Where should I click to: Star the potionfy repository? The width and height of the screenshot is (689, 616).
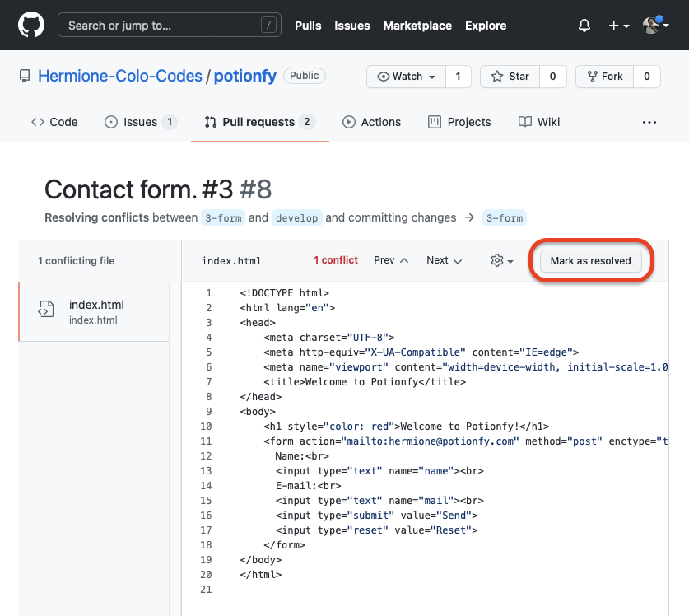point(510,77)
